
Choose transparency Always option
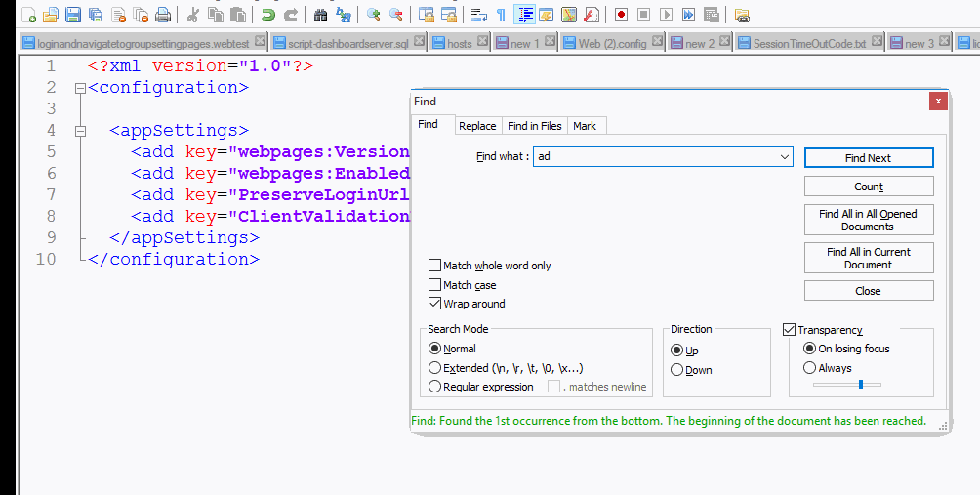click(809, 368)
